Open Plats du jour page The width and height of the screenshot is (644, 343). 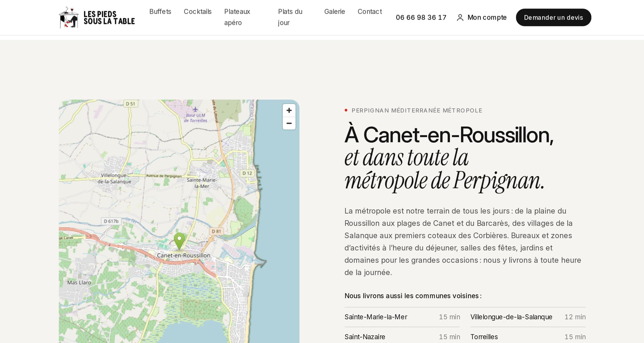tap(290, 17)
